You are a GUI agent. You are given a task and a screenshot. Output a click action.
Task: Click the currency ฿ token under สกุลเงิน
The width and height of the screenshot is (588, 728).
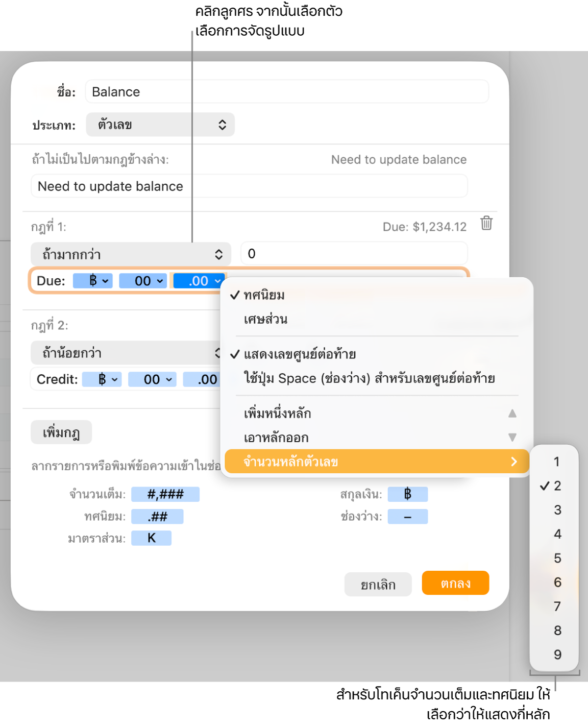pyautogui.click(x=407, y=494)
